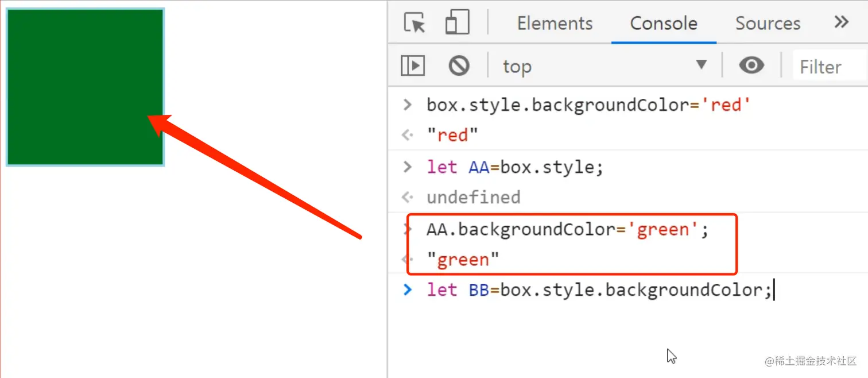Viewport: 868px width, 378px height.
Task: Open the 'top' JavaScript context dropdown
Action: [604, 66]
